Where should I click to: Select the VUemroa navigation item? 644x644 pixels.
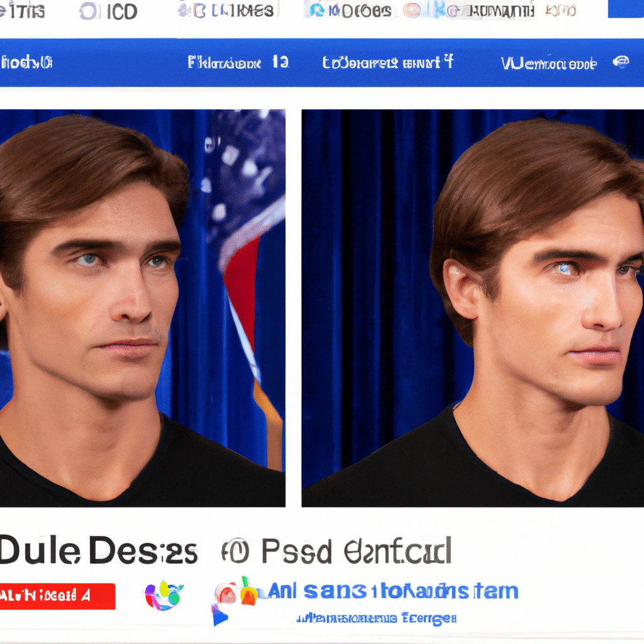tap(548, 64)
